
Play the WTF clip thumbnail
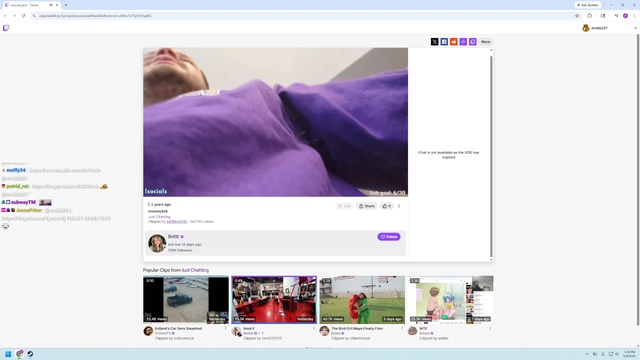(x=451, y=300)
